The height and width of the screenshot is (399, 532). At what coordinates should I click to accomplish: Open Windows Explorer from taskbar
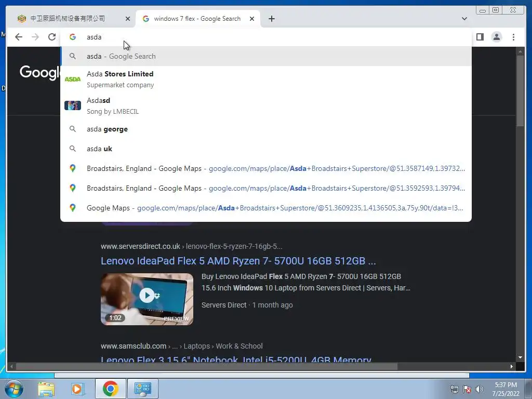46,389
